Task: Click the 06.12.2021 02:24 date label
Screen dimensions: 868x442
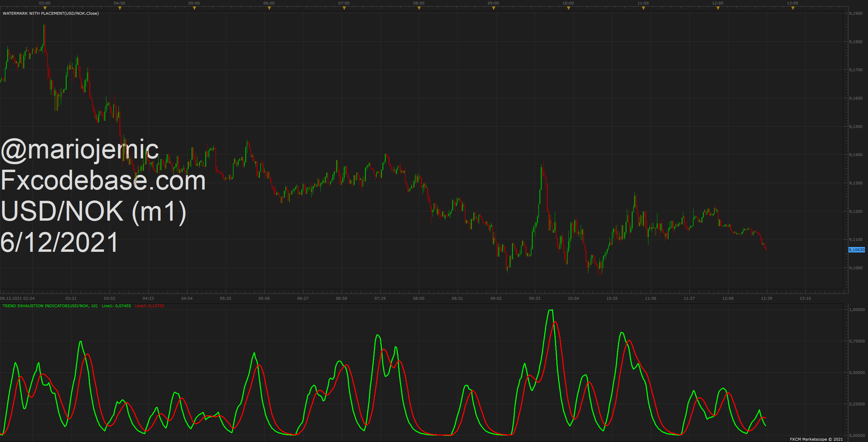Action: (17, 298)
